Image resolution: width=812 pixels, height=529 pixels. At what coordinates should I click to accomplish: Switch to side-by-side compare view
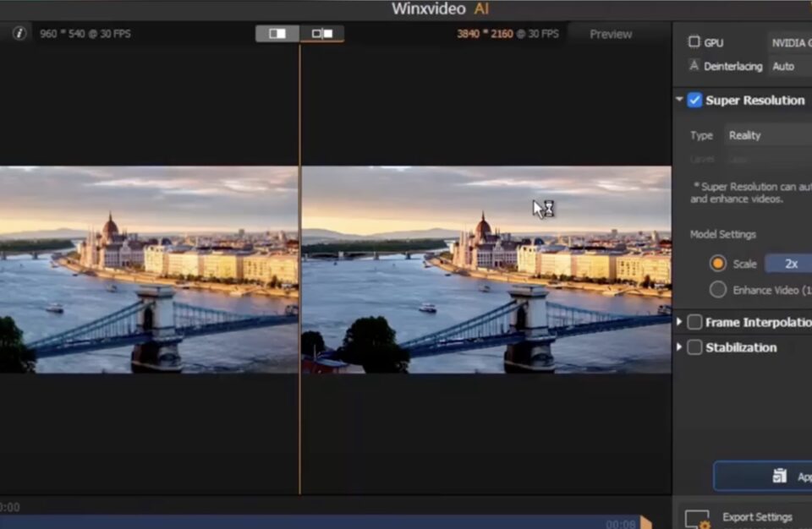[321, 34]
